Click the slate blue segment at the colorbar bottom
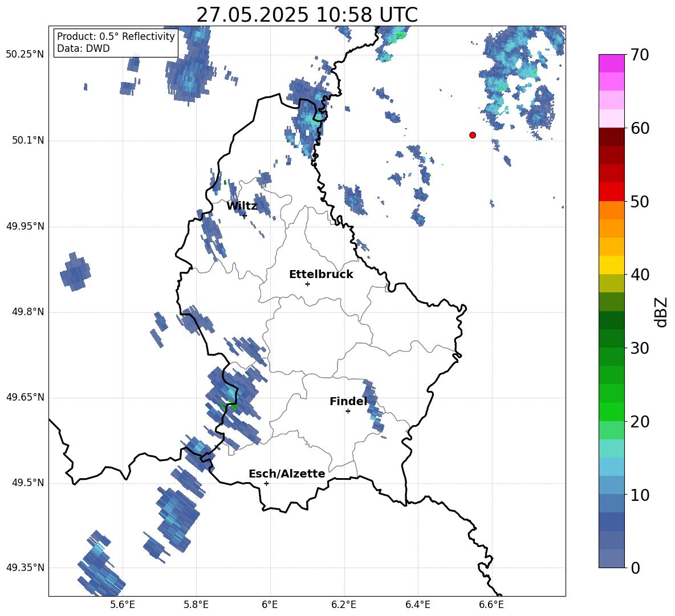The height and width of the screenshot is (616, 675). pyautogui.click(x=612, y=559)
